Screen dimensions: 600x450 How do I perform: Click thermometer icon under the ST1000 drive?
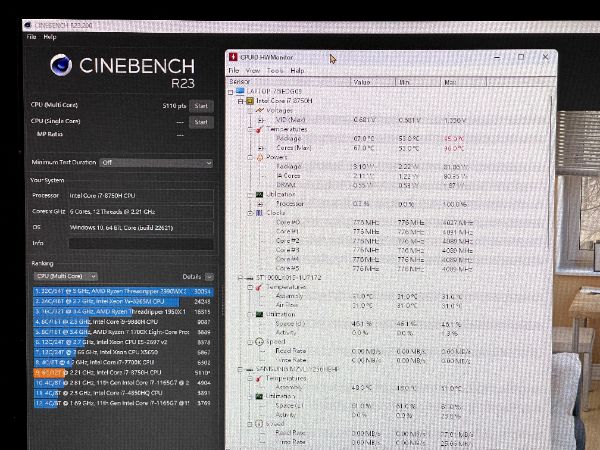pos(259,287)
